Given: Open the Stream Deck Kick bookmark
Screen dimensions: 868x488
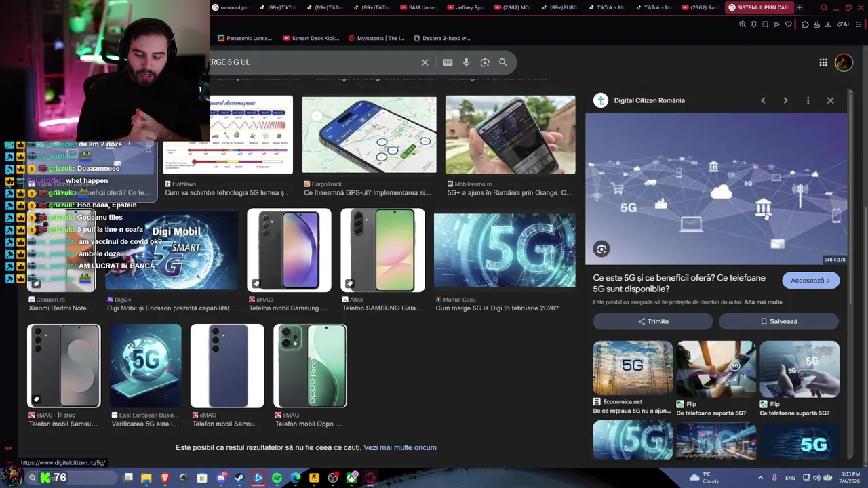Looking at the screenshot, I should tap(311, 38).
